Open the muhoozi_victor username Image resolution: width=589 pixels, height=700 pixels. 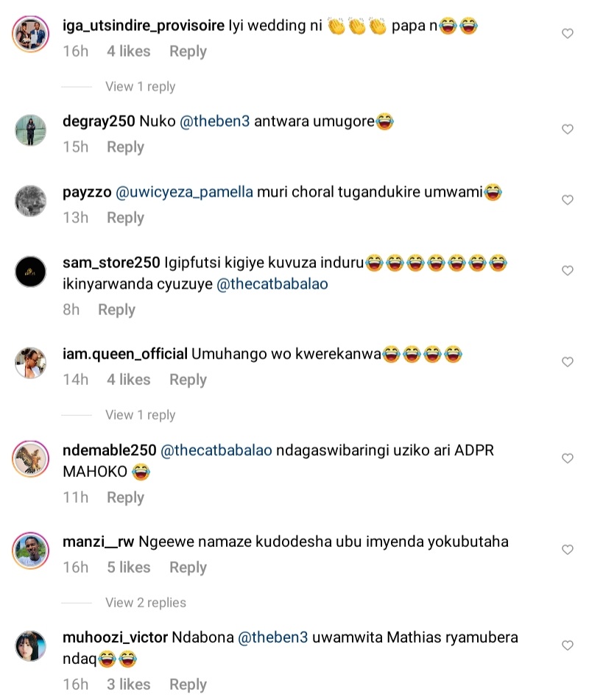pyautogui.click(x=115, y=637)
